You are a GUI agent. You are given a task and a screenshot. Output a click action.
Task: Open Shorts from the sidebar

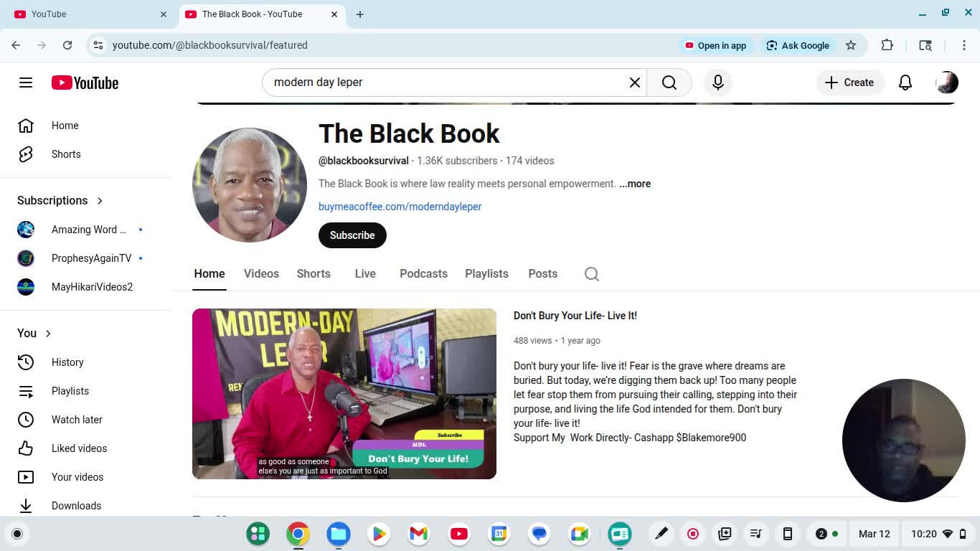coord(66,154)
